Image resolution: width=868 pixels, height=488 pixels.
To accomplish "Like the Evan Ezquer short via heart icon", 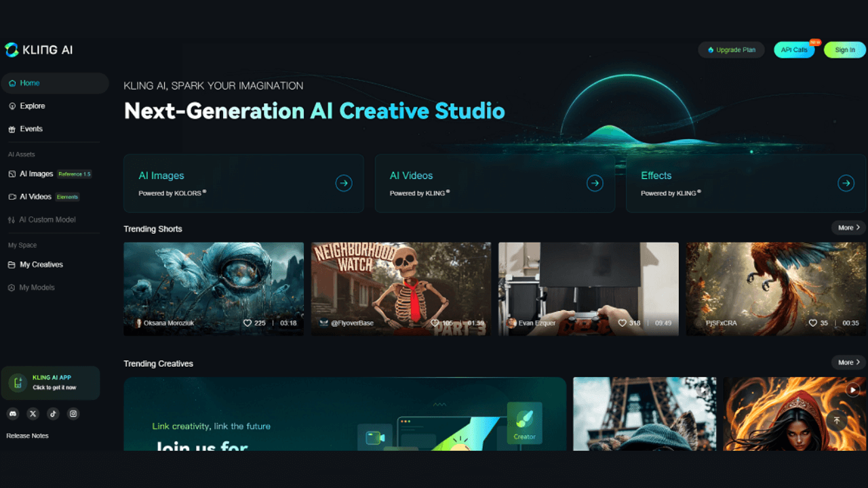I will [x=623, y=323].
